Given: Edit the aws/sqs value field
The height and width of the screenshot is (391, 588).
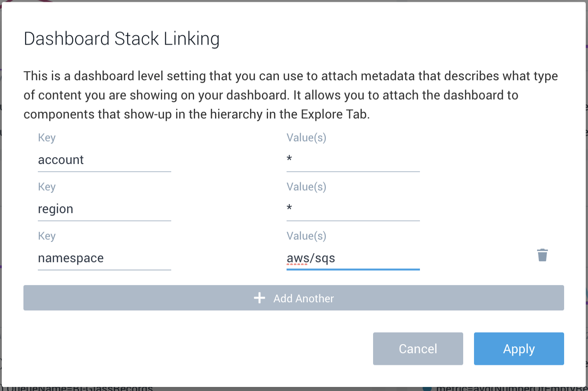Looking at the screenshot, I should click(x=352, y=258).
